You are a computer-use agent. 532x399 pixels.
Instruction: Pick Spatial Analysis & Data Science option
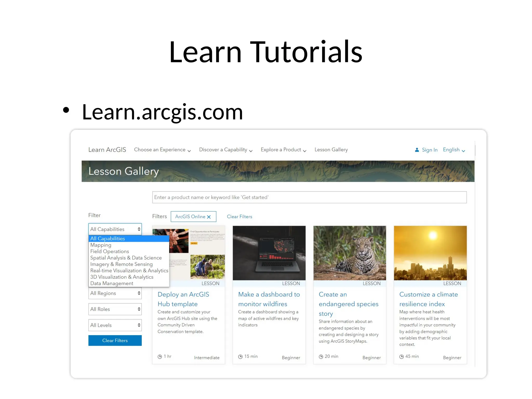coord(129,258)
